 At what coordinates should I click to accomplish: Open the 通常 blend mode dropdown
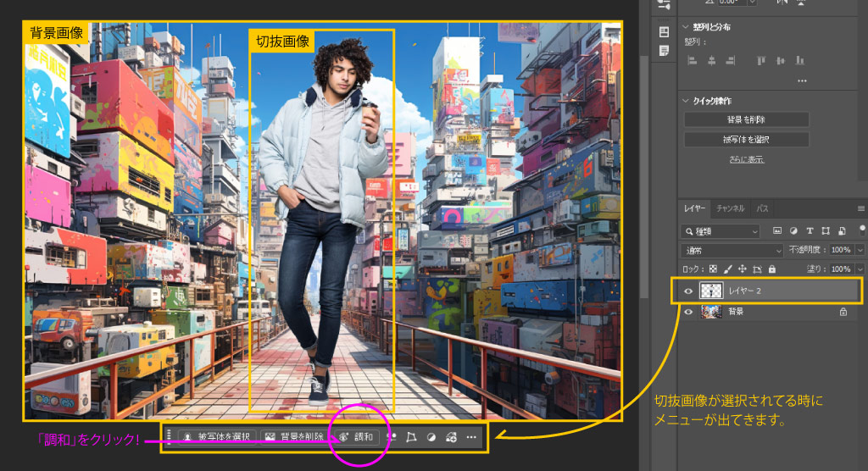(x=732, y=251)
